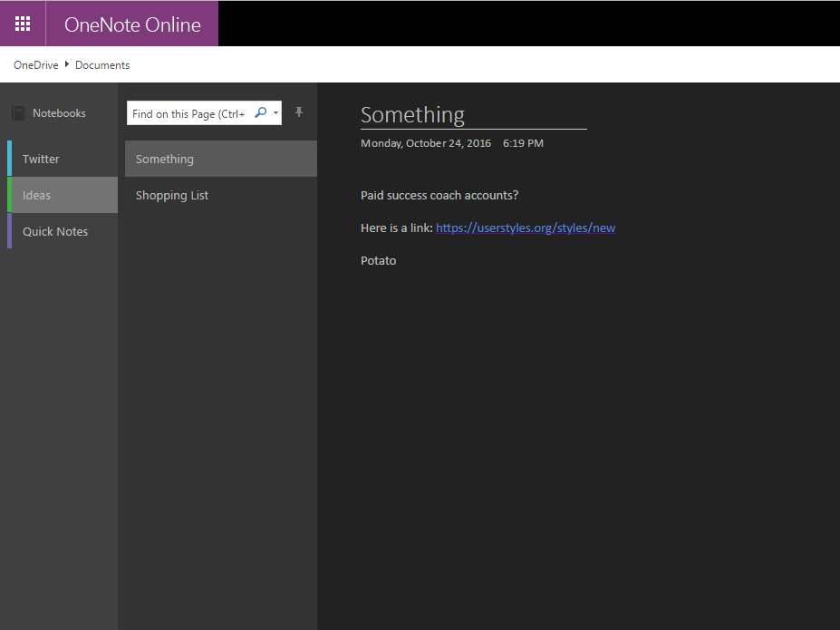Select the Something page
This screenshot has width=840, height=630.
(x=164, y=158)
